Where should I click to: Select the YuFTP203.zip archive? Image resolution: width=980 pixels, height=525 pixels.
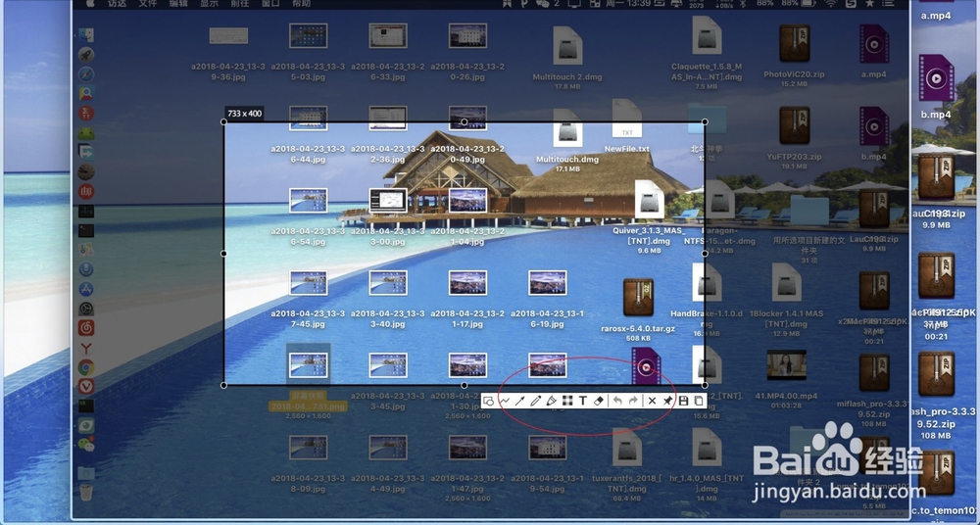pyautogui.click(x=795, y=125)
